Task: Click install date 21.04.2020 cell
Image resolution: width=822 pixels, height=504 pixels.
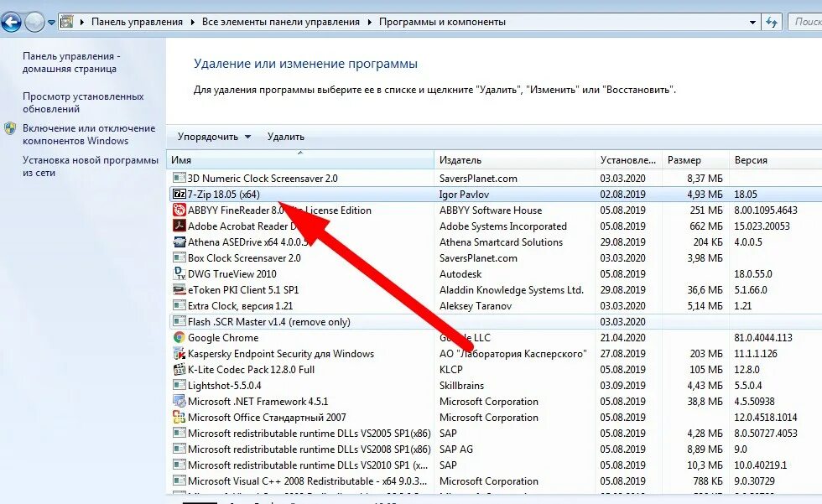Action: coord(622,338)
